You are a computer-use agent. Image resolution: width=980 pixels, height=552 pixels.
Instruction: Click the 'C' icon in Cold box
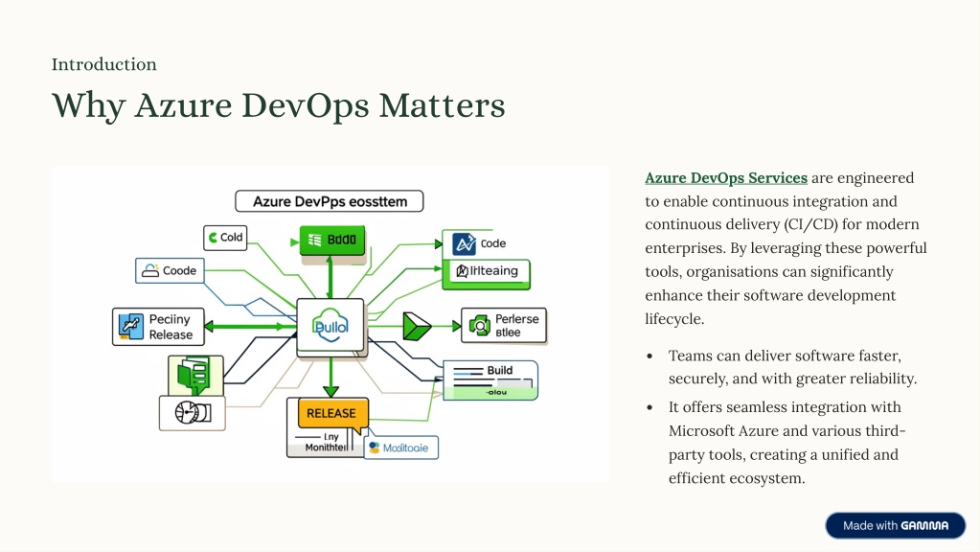click(x=212, y=238)
